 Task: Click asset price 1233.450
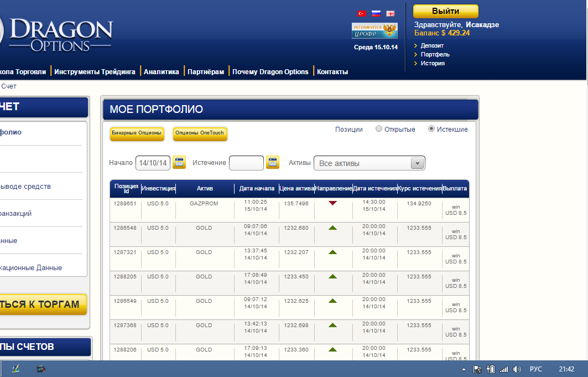296,276
